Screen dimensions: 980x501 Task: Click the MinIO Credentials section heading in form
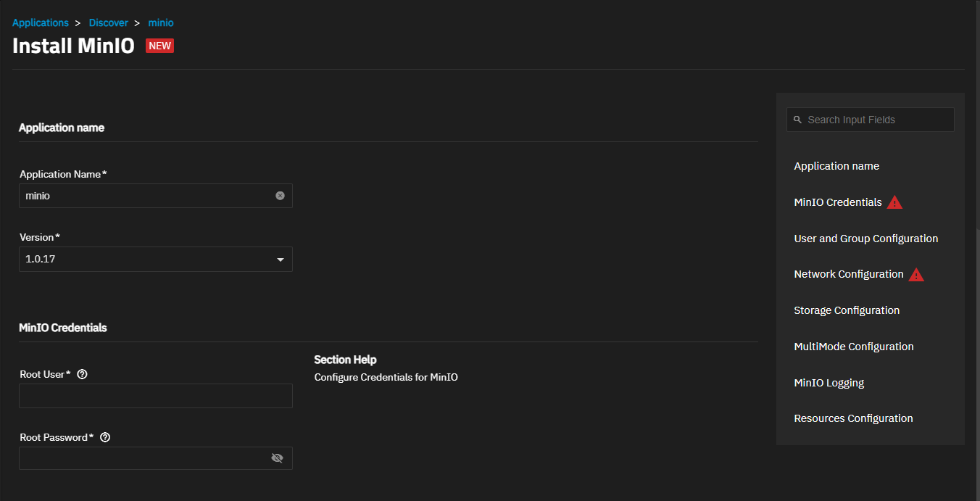click(63, 328)
